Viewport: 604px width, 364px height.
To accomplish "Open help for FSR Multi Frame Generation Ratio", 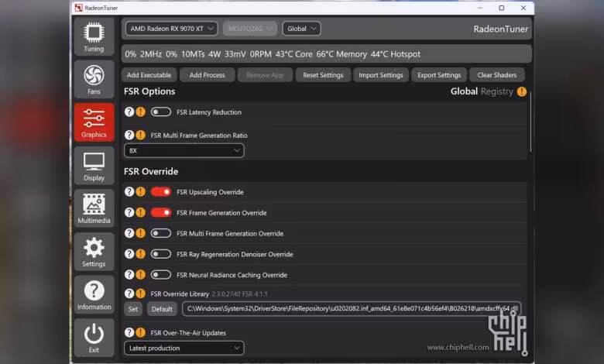I will 129,135.
